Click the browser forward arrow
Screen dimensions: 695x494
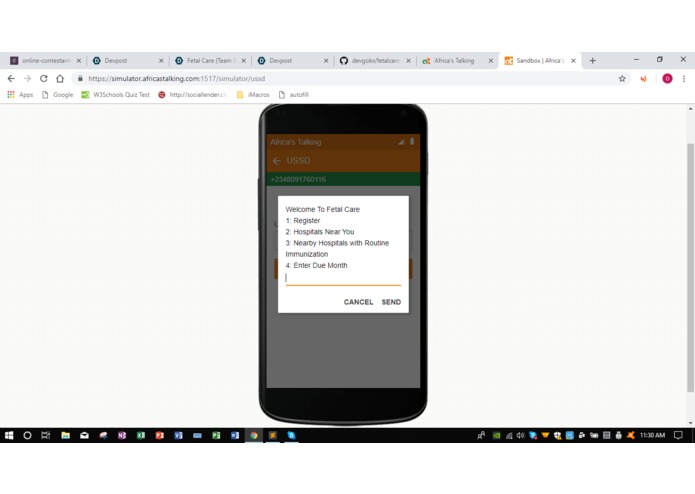(x=27, y=78)
